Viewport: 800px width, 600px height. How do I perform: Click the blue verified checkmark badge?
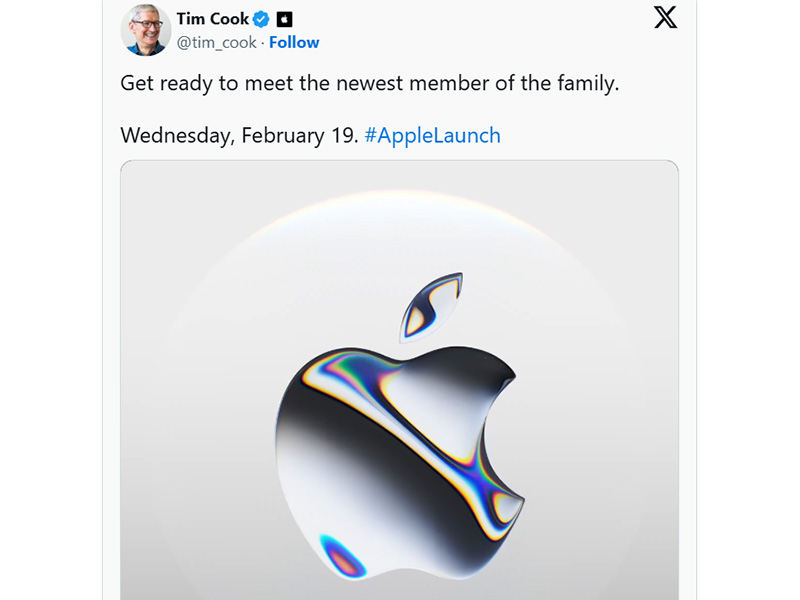[261, 18]
